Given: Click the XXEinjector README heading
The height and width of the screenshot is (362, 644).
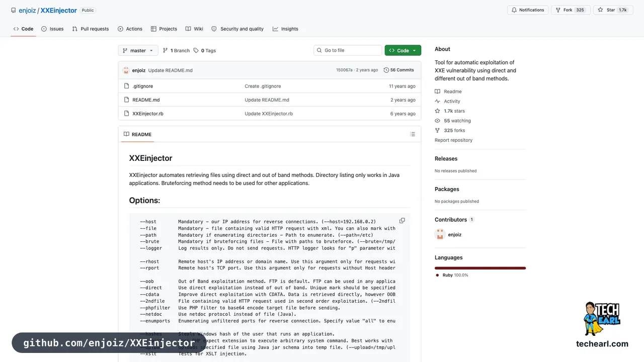Looking at the screenshot, I should click(x=150, y=158).
